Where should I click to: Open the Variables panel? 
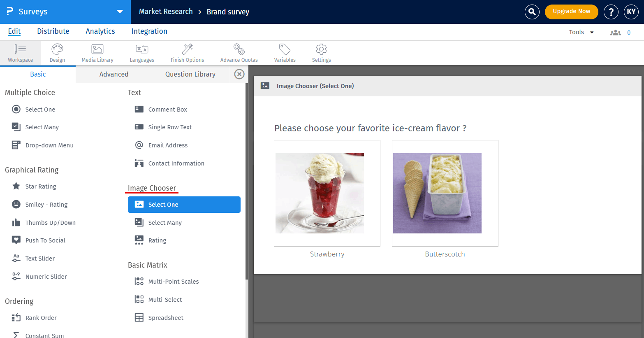285,53
